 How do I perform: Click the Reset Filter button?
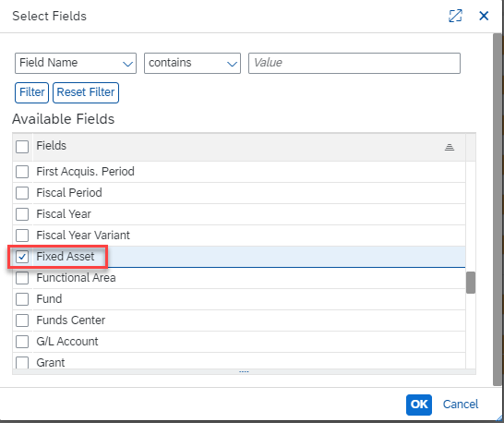(86, 92)
